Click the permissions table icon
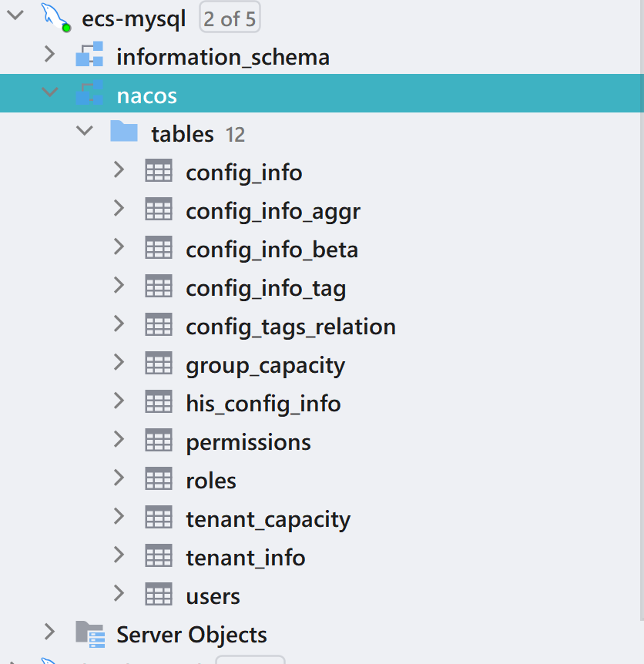This screenshot has width=644, height=664. pos(159,441)
